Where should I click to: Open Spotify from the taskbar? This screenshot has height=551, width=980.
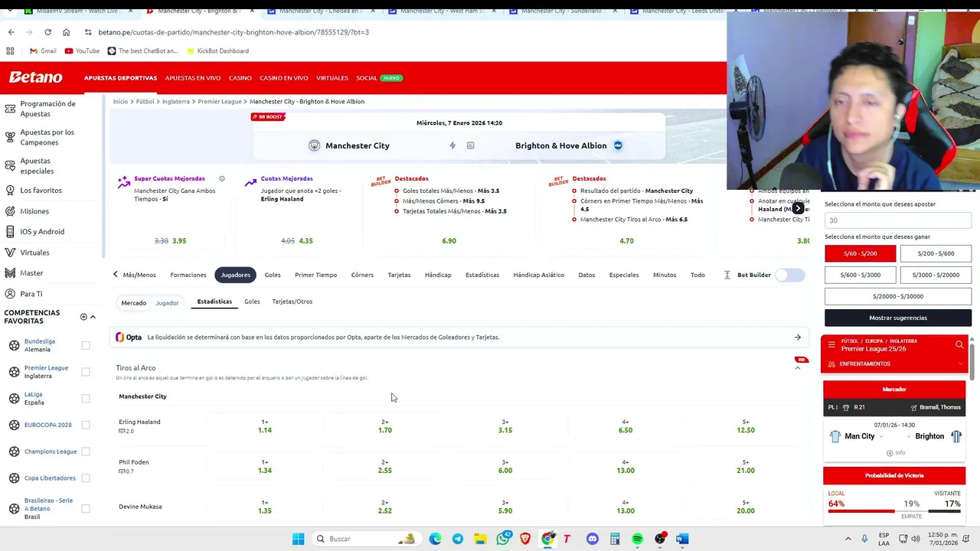[637, 539]
